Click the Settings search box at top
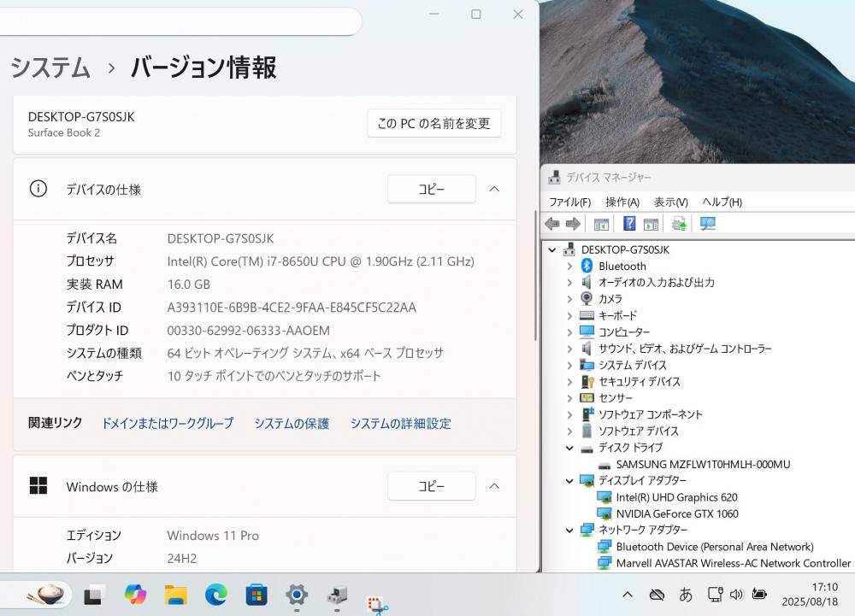This screenshot has height=616, width=855. pyautogui.click(x=180, y=21)
